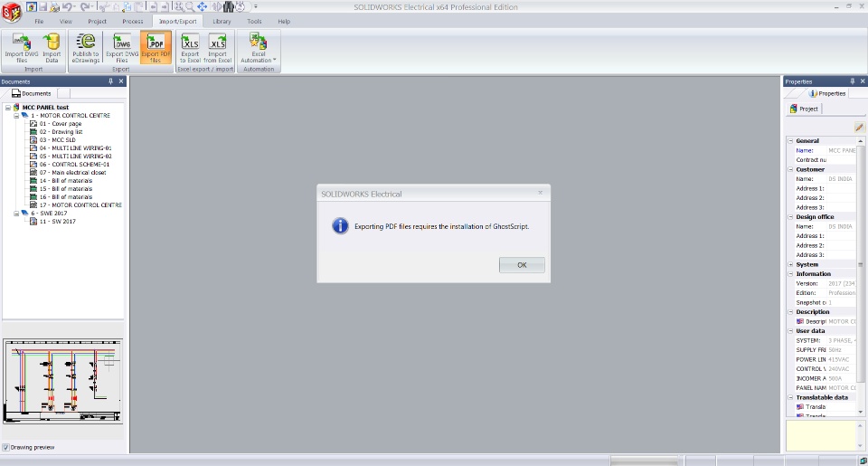This screenshot has width=868, height=466.
Task: Select 07 - Main electrical closet document
Action: (72, 172)
